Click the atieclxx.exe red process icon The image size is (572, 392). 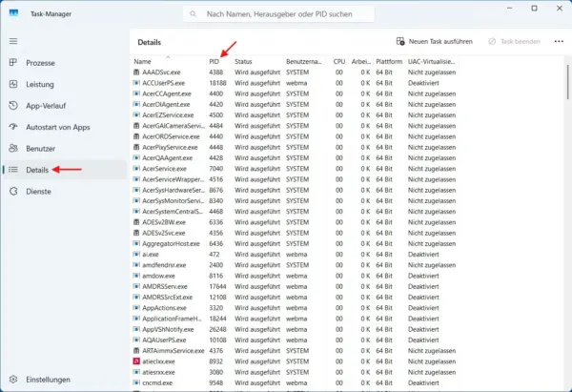pyautogui.click(x=136, y=361)
